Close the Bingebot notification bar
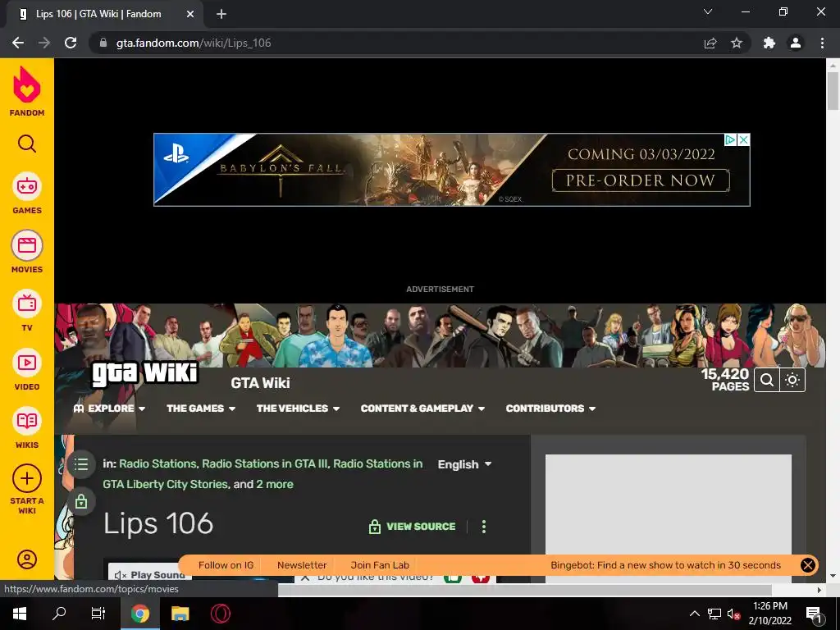840x630 pixels. [x=808, y=564]
